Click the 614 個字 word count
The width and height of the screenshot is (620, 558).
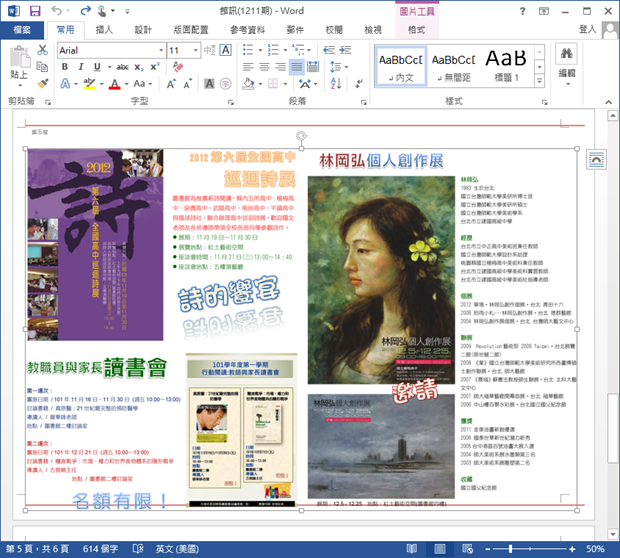click(100, 549)
